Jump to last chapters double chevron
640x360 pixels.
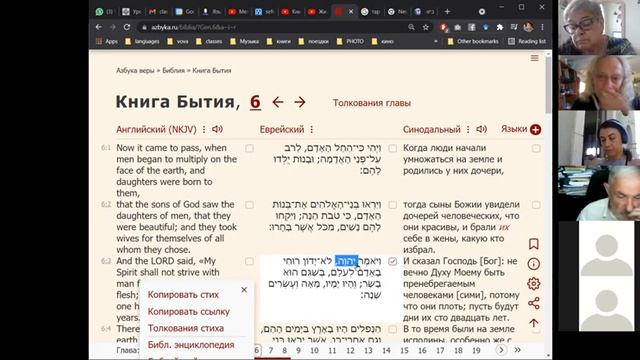click(518, 350)
